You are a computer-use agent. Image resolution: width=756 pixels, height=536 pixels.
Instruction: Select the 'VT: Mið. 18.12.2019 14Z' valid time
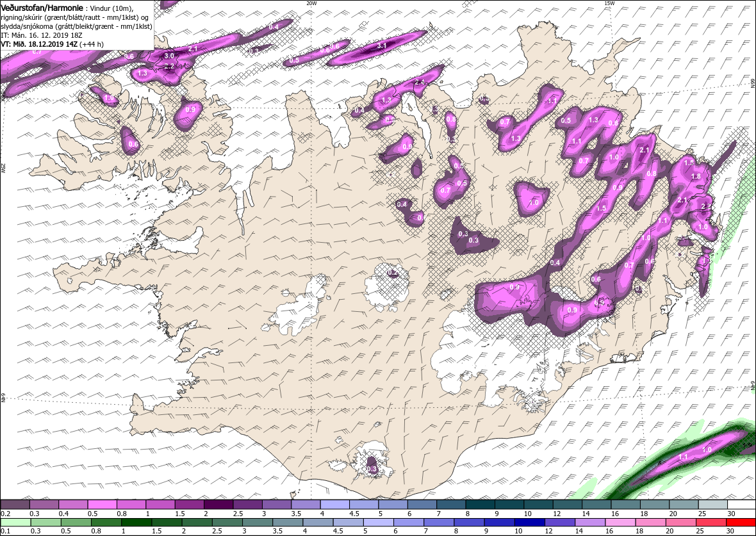[40, 44]
